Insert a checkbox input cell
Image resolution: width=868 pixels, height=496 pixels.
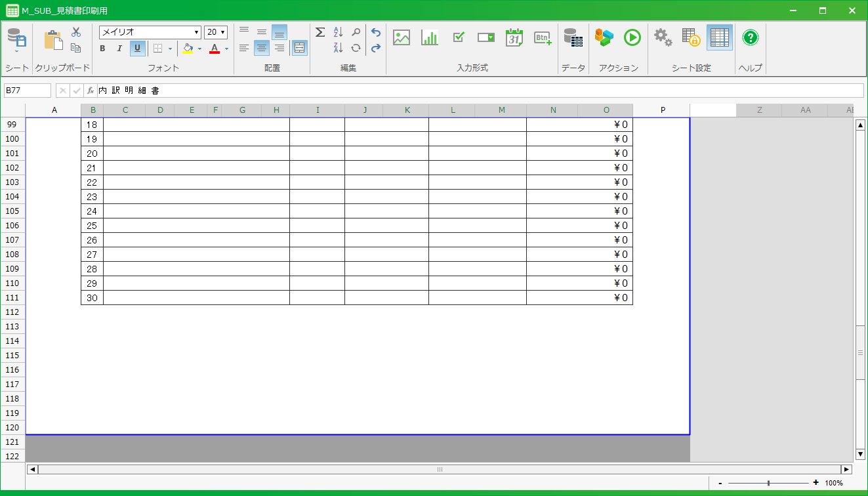(459, 37)
